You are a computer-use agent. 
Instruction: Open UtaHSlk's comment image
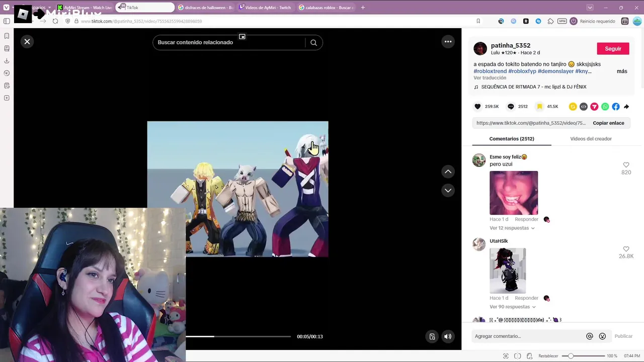tap(508, 270)
